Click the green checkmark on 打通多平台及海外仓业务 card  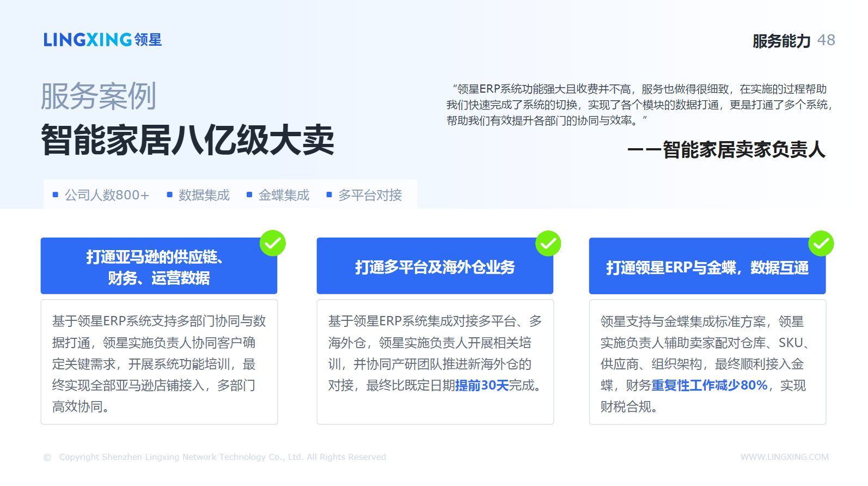pyautogui.click(x=548, y=243)
